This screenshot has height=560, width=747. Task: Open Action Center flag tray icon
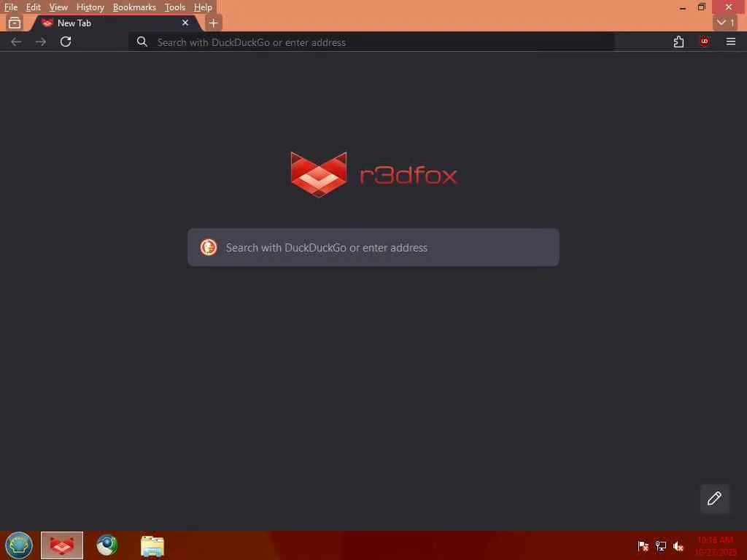click(643, 546)
